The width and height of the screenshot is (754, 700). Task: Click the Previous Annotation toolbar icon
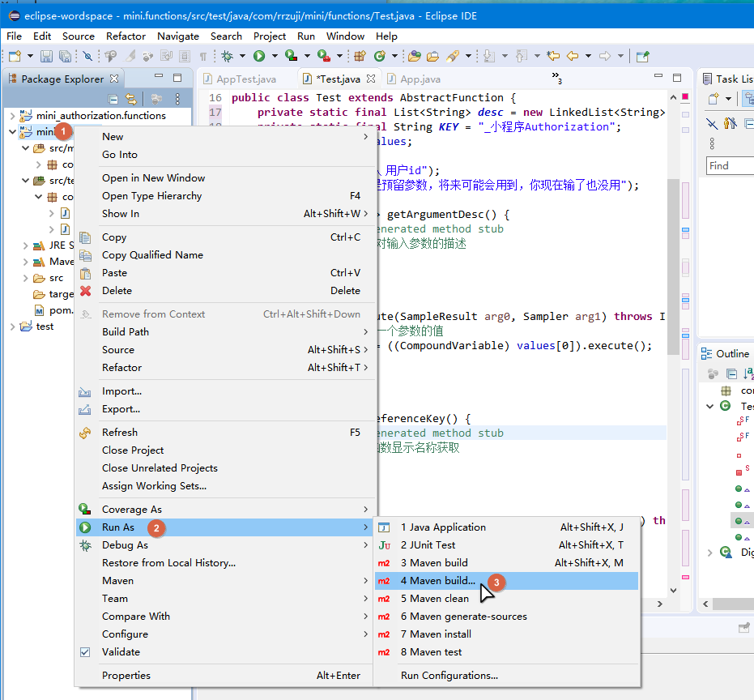(522, 56)
